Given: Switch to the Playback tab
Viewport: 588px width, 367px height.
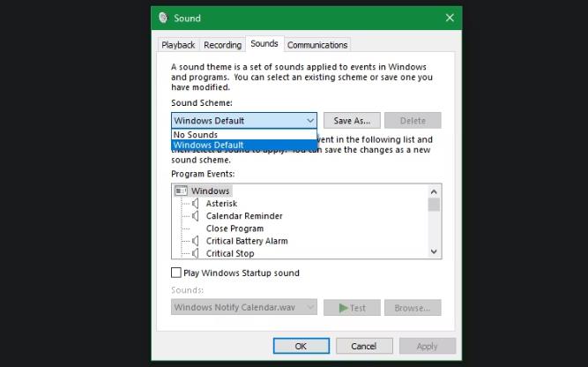Looking at the screenshot, I should click(x=178, y=45).
